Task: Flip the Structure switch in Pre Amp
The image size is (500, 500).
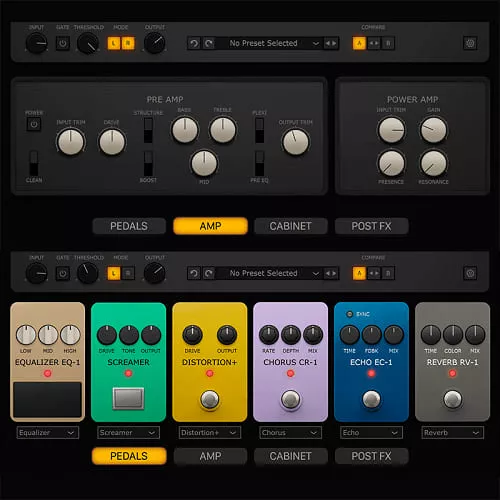Action: coord(148,130)
